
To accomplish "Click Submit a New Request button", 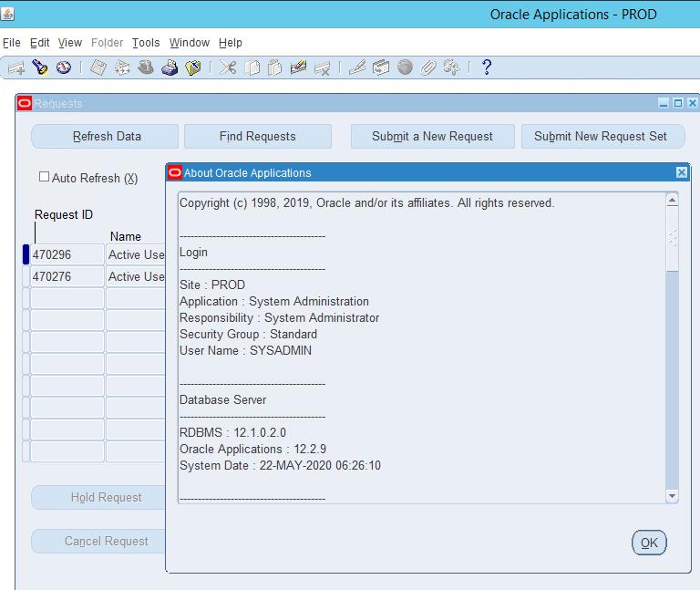I will click(433, 136).
